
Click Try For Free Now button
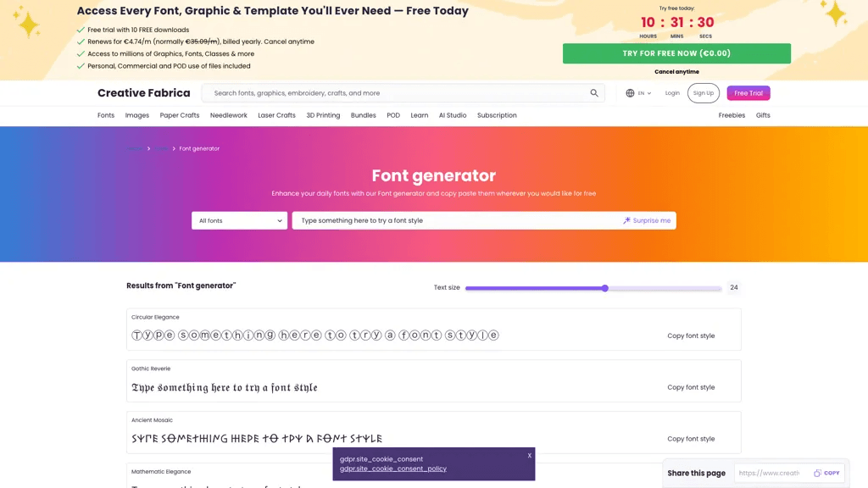[x=676, y=53]
